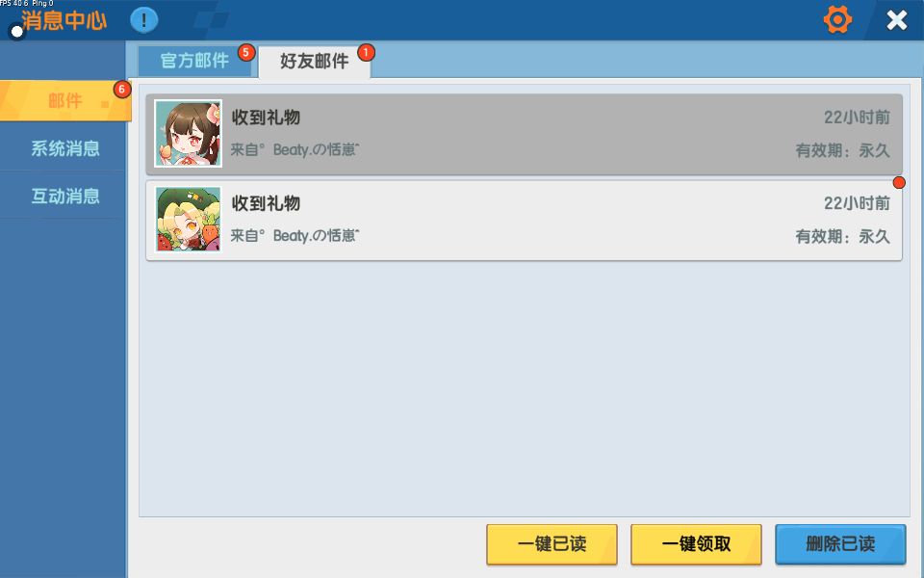This screenshot has height=578, width=924.
Task: Open the first 收到礼物 mail entry
Action: pyautogui.click(x=524, y=134)
